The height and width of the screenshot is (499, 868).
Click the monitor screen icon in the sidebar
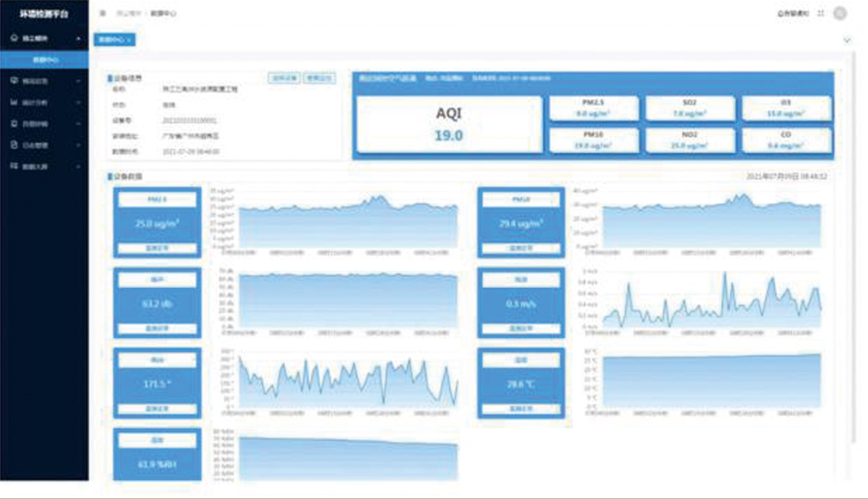point(14,81)
